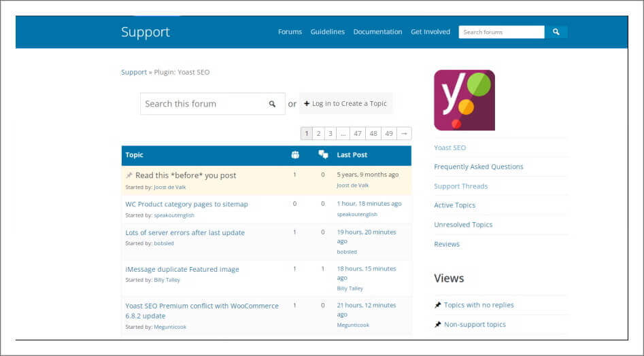
Task: Open the Documentation menu item
Action: [377, 31]
